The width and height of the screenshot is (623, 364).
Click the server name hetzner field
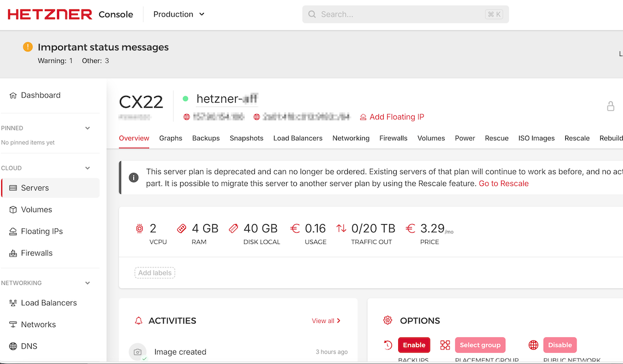click(x=227, y=99)
